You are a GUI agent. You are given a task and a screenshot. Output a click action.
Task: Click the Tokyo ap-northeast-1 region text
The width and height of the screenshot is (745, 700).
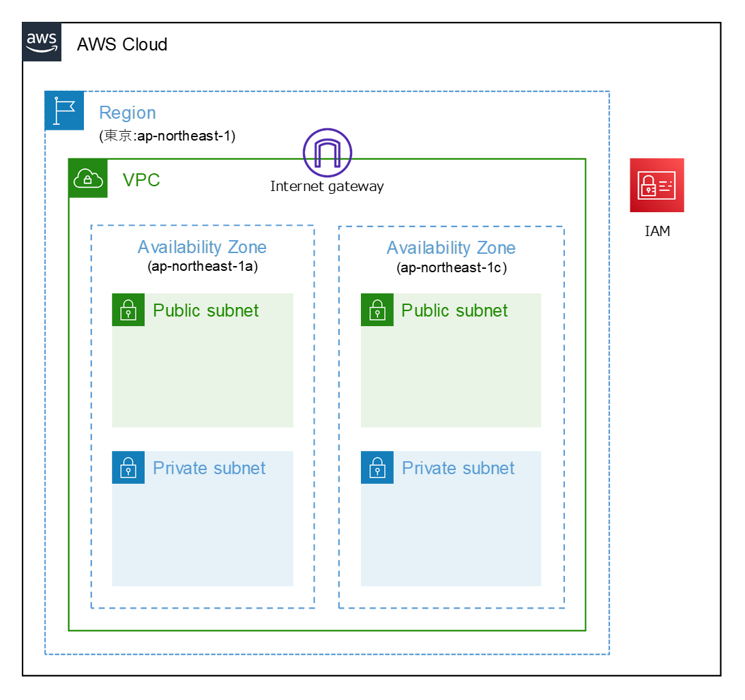click(167, 136)
